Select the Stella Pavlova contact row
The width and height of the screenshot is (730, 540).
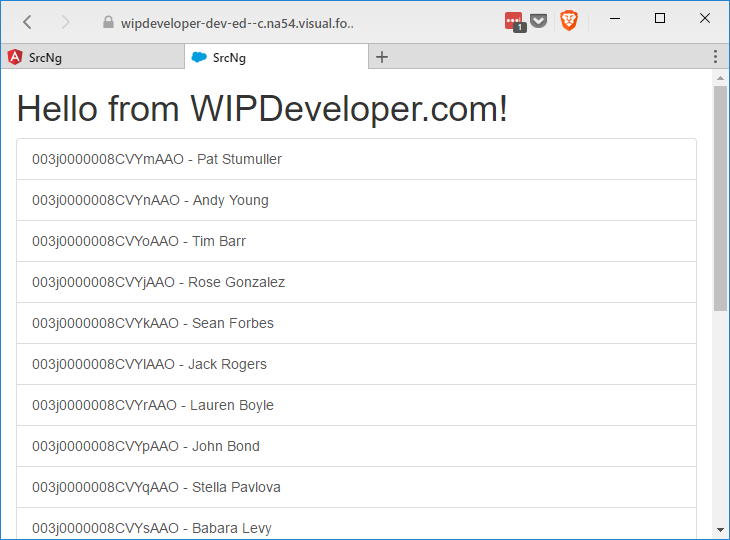357,487
